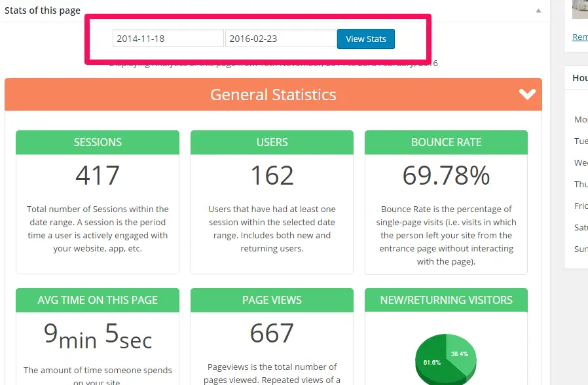The width and height of the screenshot is (588, 385).
Task: Click the end date field 2016-02-23
Action: point(280,39)
